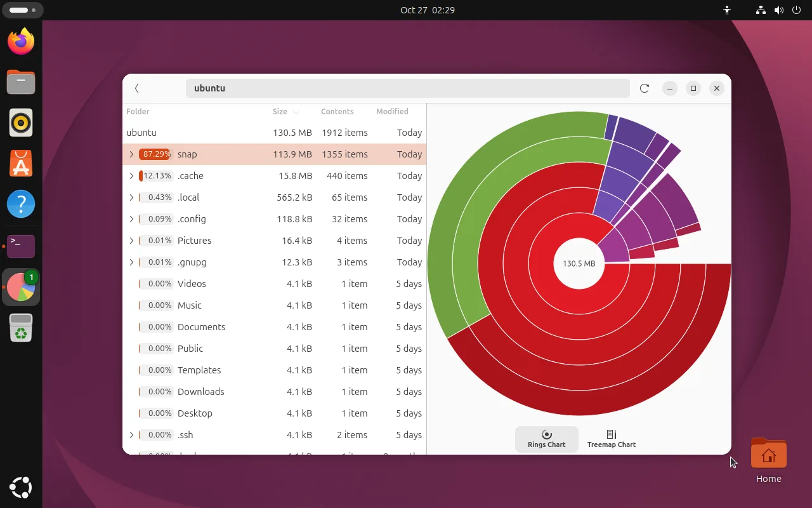Viewport: 812px width, 508px height.
Task: Click the 87.29% usage bar for snap
Action: click(155, 154)
